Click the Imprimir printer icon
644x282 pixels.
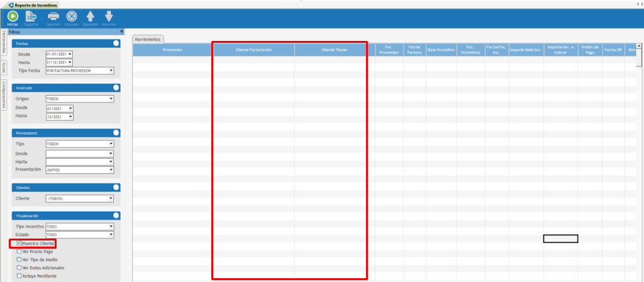click(x=53, y=16)
